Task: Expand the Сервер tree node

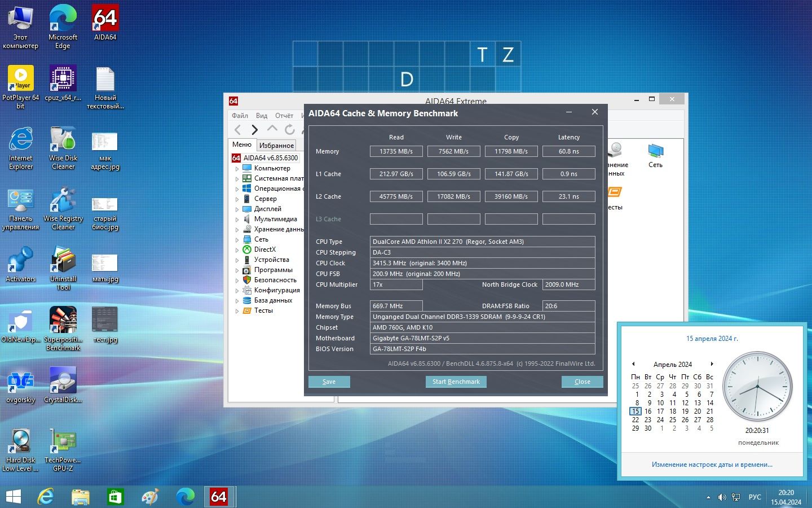Action: 237,199
